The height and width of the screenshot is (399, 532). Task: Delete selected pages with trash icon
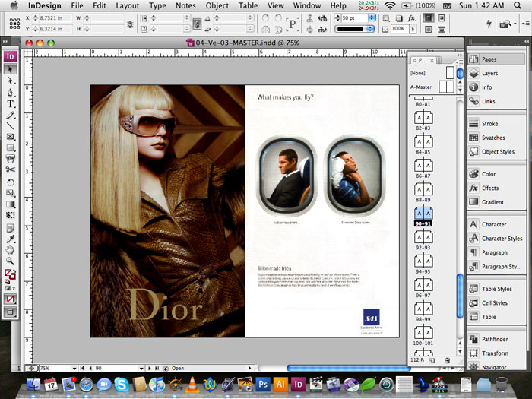pos(448,360)
